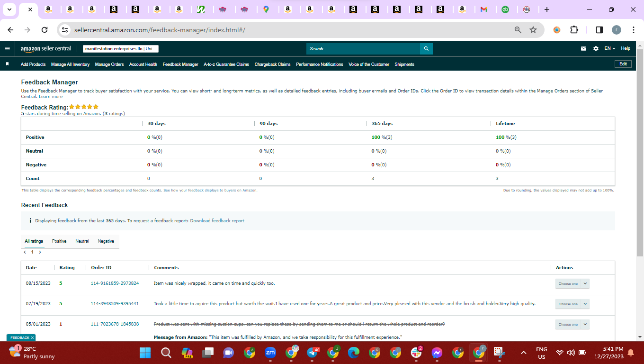Open the weather widget showing 28°C

coord(32,352)
